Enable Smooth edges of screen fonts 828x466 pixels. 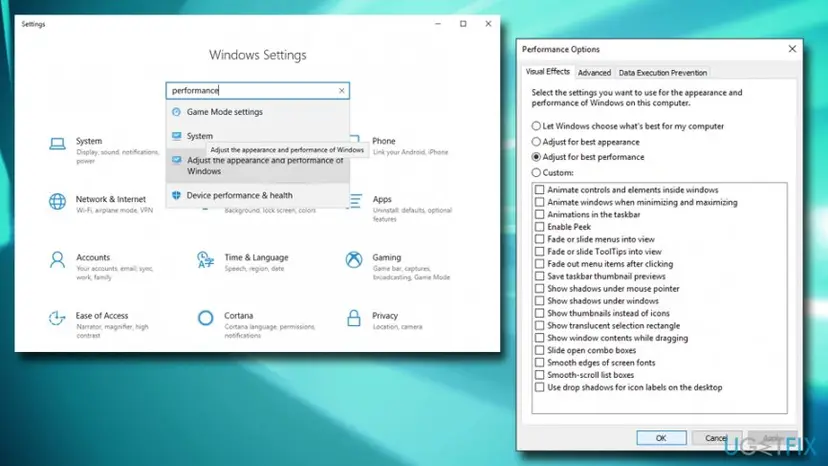coord(539,362)
